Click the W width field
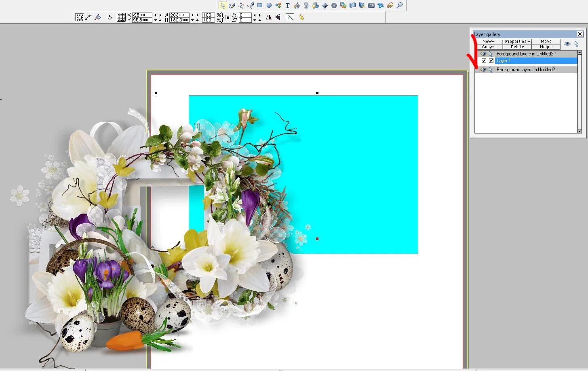Screen dimensions: 588x371 pos(179,15)
